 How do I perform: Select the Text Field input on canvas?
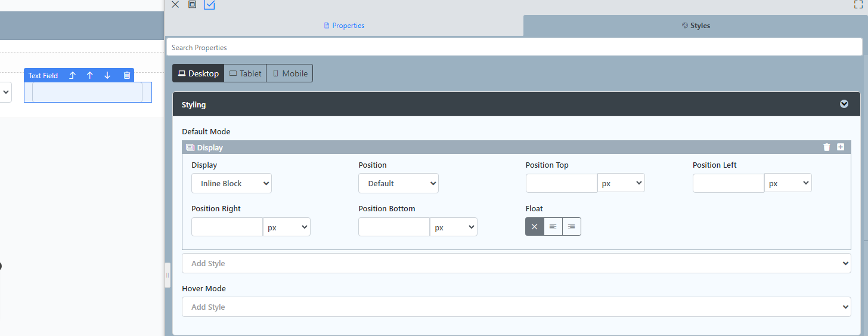[88, 93]
